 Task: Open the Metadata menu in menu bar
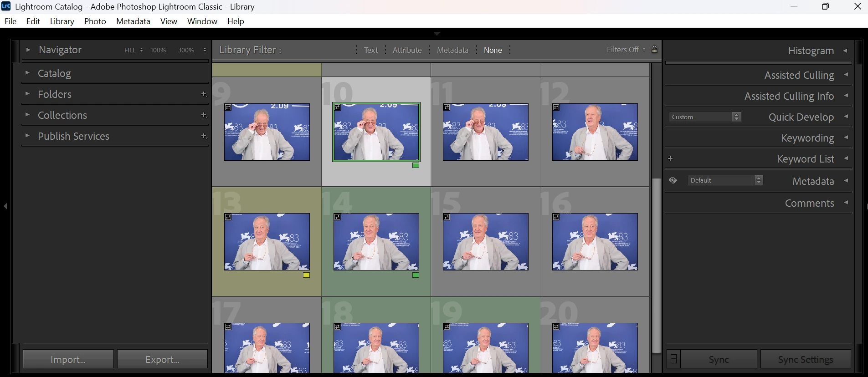[x=133, y=21]
